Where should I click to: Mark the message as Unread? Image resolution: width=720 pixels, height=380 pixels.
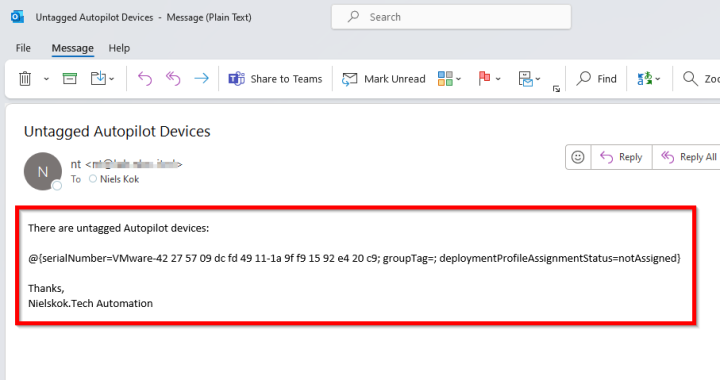pos(383,79)
